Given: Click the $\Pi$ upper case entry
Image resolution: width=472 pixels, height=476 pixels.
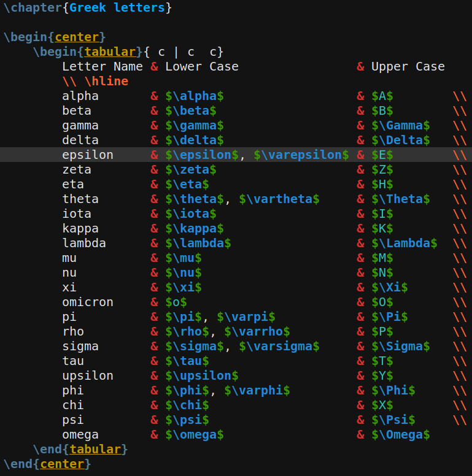Looking at the screenshot, I should pos(390,317).
